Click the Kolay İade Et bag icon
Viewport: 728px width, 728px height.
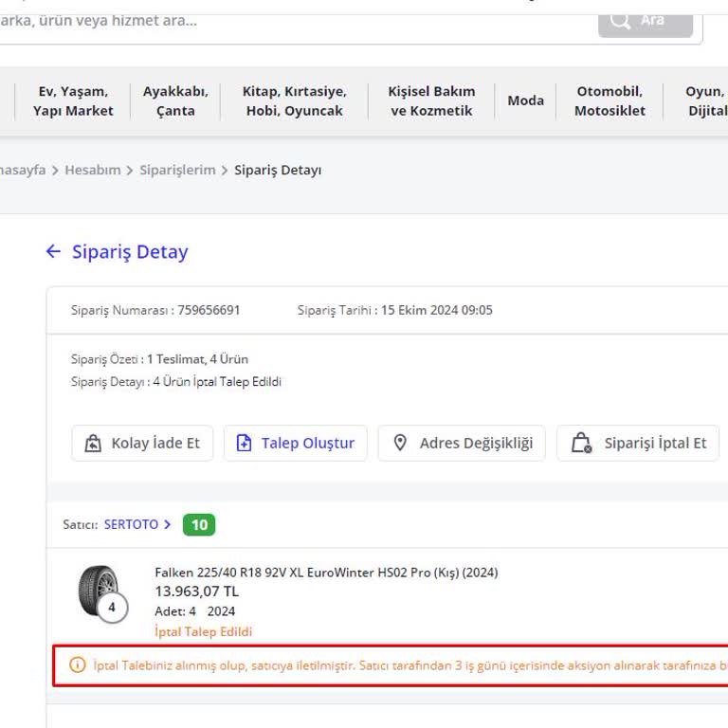(93, 444)
